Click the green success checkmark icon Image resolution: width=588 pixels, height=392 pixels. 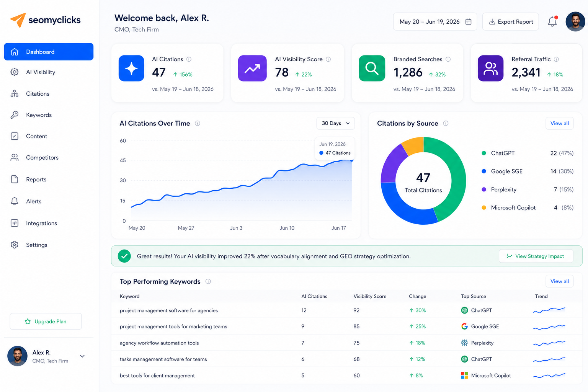click(x=124, y=256)
